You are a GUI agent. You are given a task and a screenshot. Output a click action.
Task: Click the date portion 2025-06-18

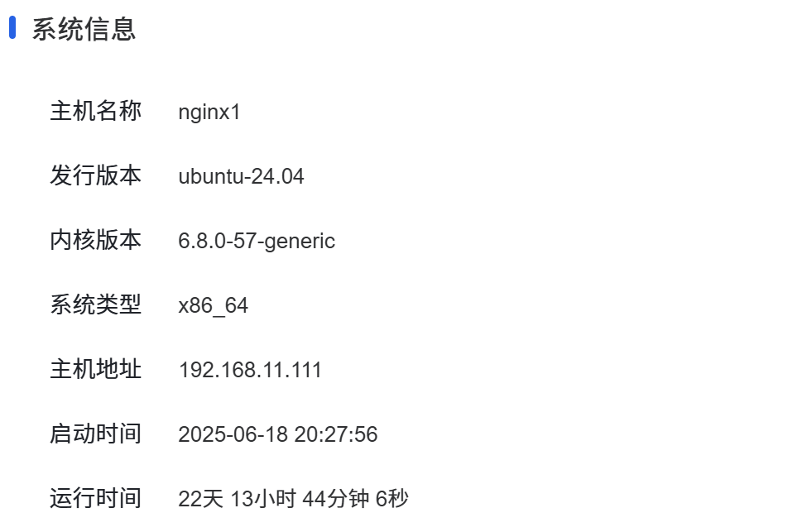point(233,434)
